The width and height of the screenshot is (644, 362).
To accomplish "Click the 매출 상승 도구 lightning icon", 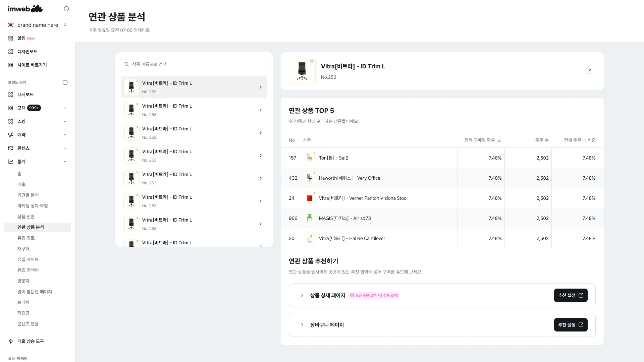I will (11, 341).
